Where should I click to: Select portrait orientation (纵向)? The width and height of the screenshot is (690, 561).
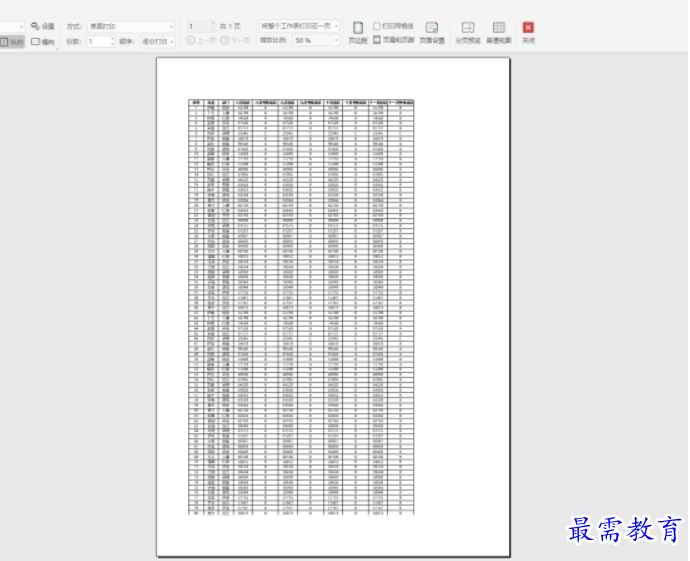12,42
